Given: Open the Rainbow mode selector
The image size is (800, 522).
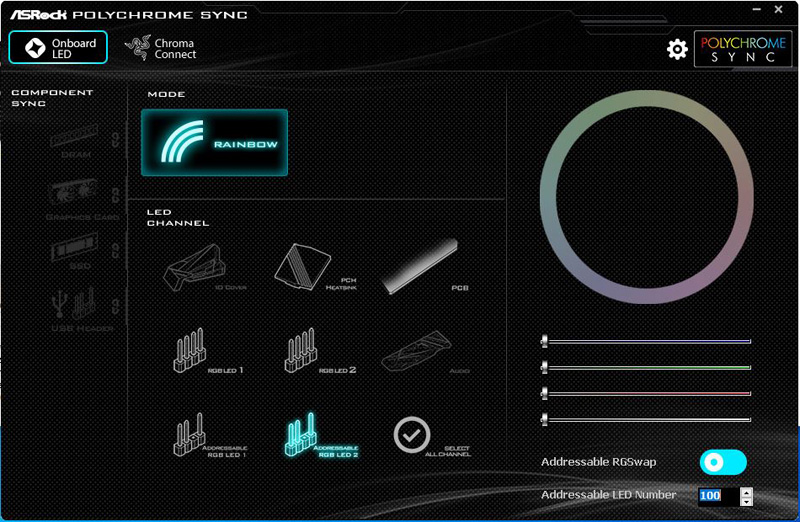Looking at the screenshot, I should (215, 143).
